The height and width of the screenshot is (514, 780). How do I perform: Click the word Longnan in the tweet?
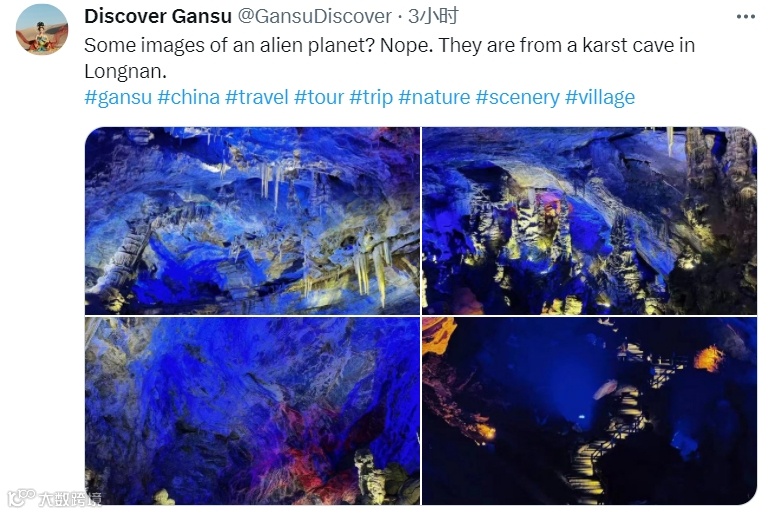pos(125,72)
